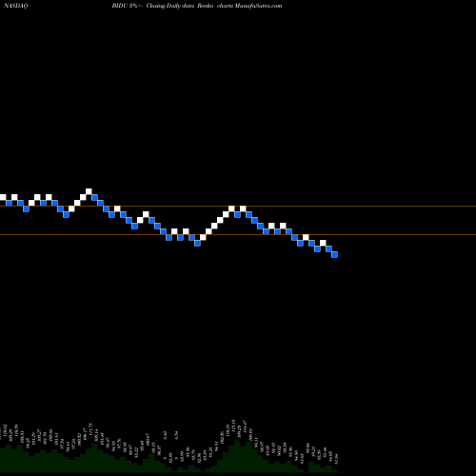This screenshot has height=476, width=476.
Task: Click the NASDAQ exchange label
Action: [x=16, y=6]
